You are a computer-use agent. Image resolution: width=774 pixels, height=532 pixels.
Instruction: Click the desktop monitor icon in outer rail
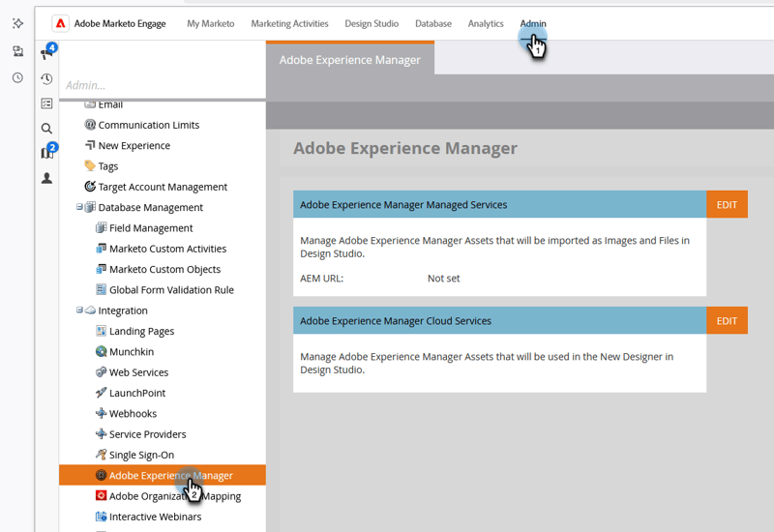point(17,51)
